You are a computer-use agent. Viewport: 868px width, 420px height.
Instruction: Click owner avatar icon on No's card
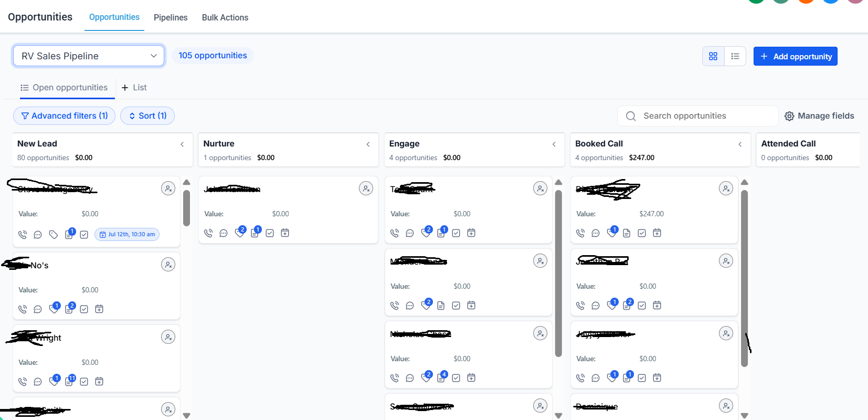pyautogui.click(x=168, y=265)
